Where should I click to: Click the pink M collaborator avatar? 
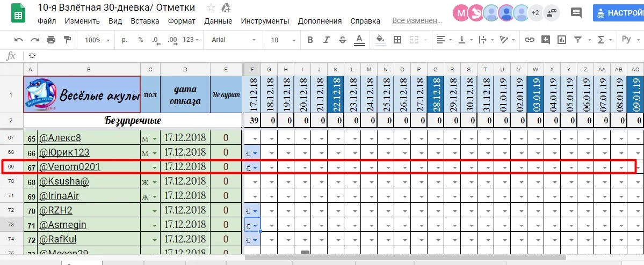coord(461,13)
